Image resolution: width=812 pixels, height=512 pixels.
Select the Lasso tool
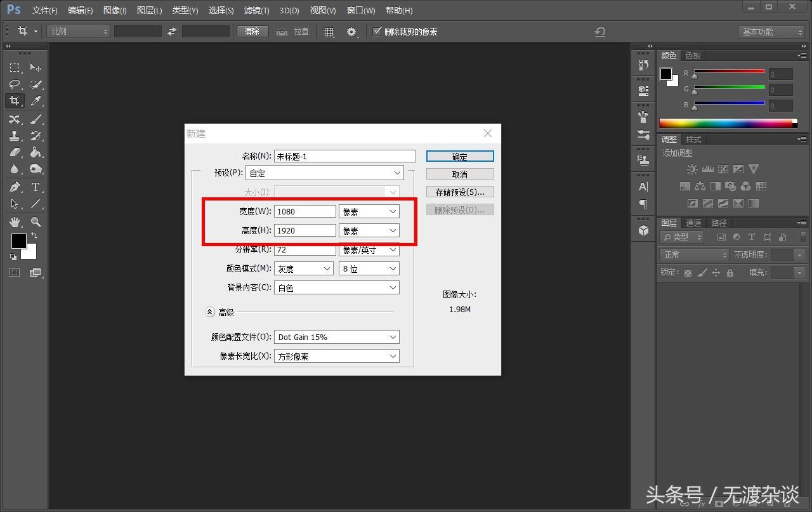15,84
